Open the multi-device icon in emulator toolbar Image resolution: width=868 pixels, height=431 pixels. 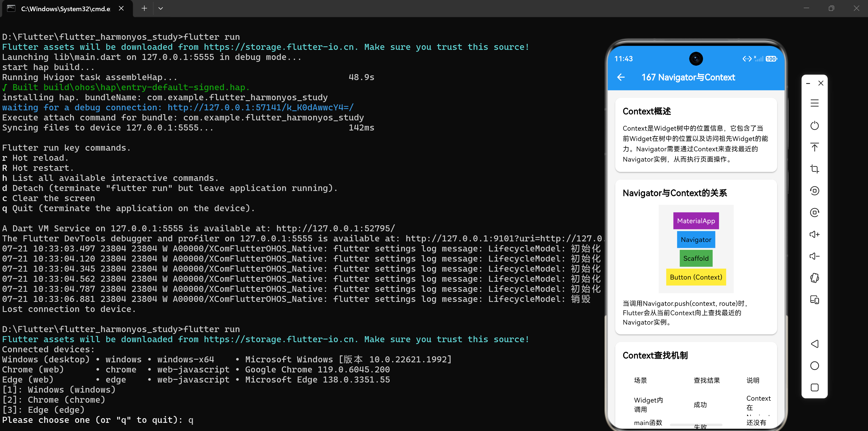(x=814, y=300)
